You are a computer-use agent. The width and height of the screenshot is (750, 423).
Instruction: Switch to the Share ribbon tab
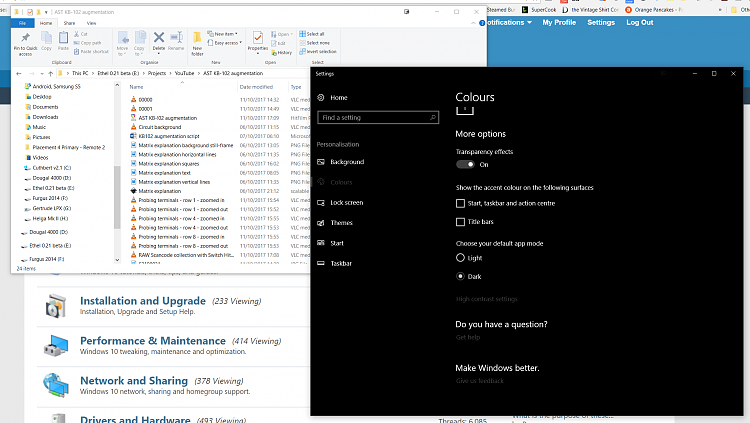point(69,23)
